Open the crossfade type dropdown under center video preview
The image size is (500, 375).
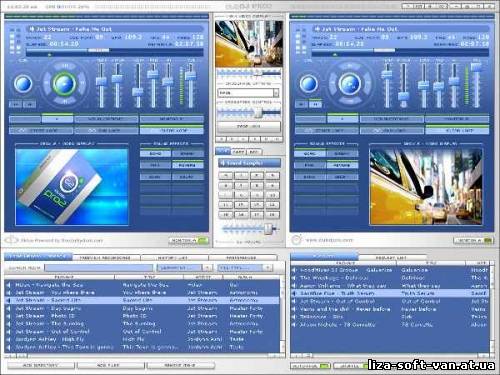point(248,93)
